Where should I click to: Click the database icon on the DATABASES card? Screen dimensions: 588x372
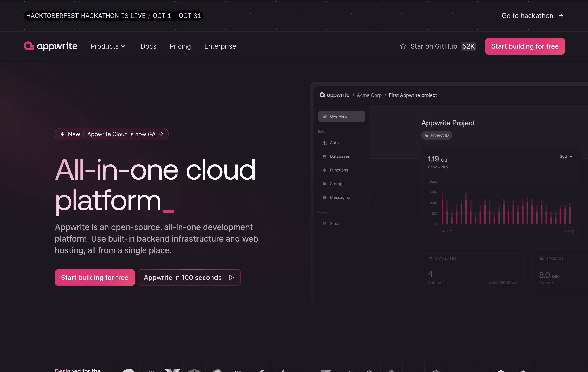pos(430,259)
